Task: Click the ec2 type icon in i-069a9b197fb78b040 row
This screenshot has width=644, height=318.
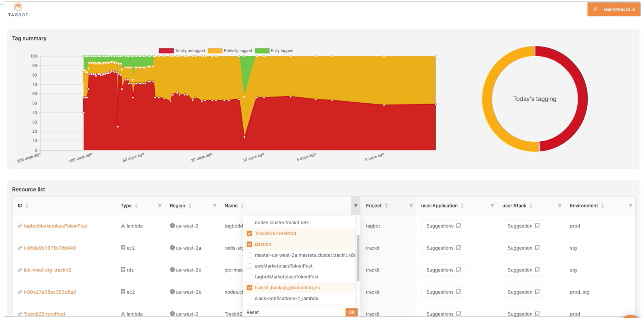Action: tap(123, 248)
